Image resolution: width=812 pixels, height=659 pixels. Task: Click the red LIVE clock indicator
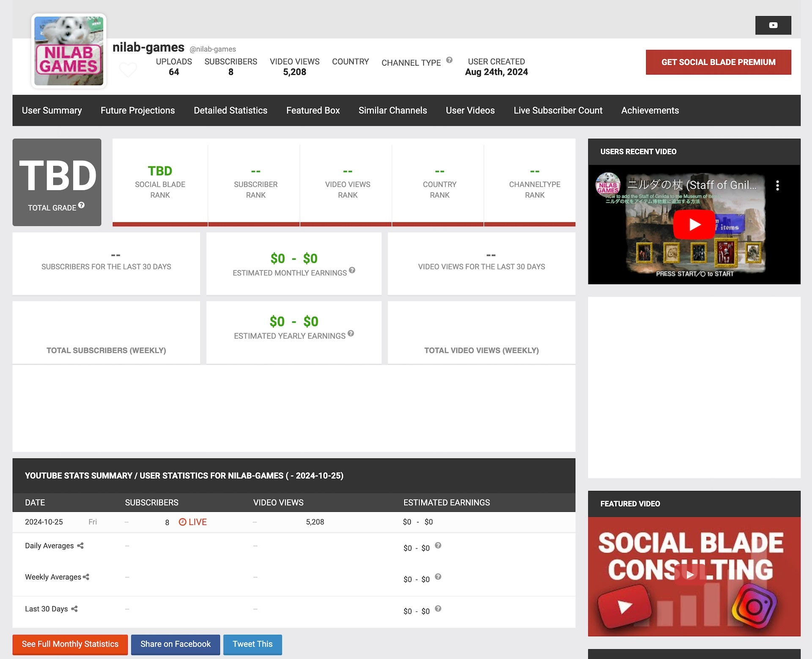pos(193,522)
